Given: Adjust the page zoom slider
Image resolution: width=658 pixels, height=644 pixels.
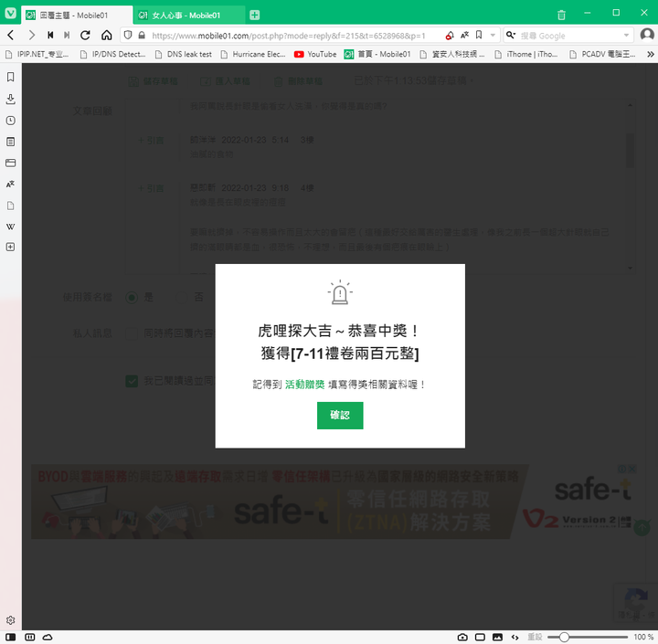Looking at the screenshot, I should (x=588, y=637).
